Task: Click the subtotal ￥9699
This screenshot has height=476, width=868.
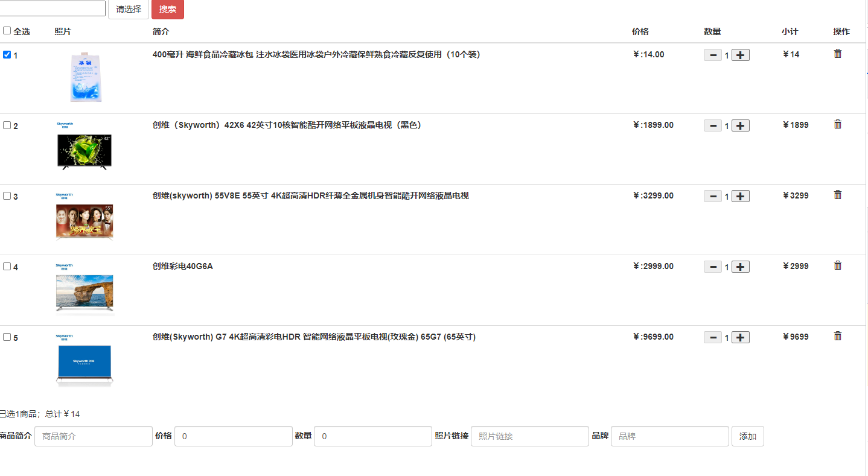Action: coord(795,337)
